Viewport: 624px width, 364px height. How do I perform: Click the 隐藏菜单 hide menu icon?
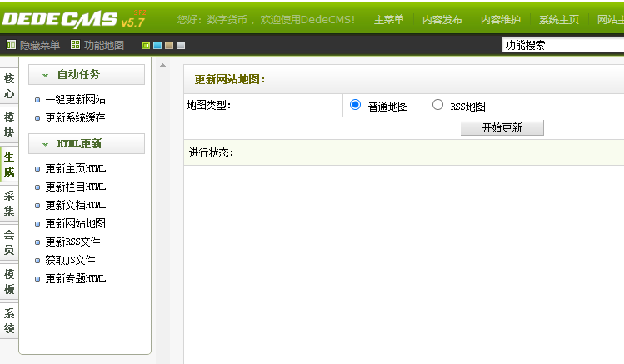pos(11,45)
